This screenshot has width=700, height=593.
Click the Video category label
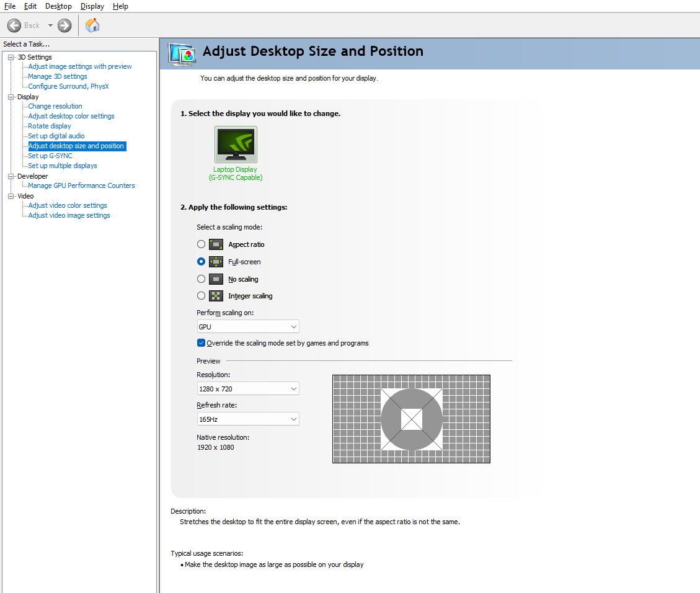coord(25,196)
